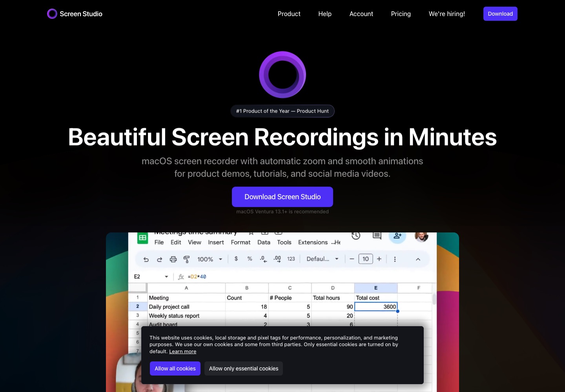Select column E header
The image size is (565, 392).
pyautogui.click(x=376, y=288)
